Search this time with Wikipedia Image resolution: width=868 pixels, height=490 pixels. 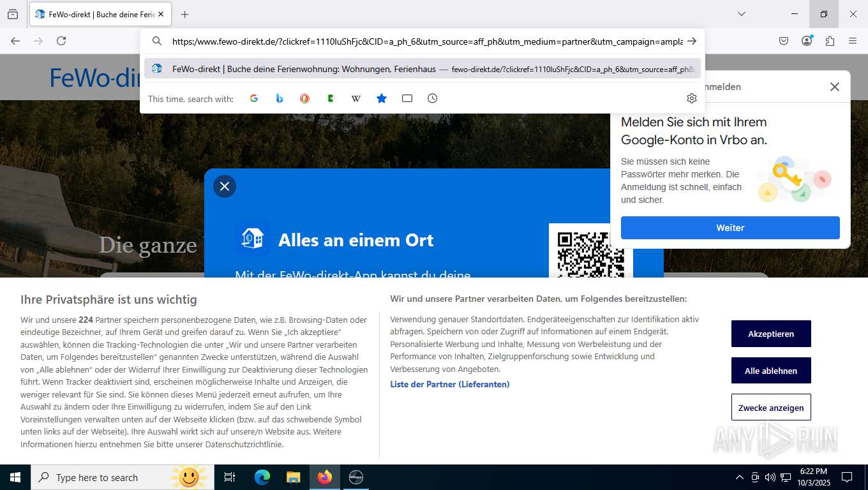(x=356, y=98)
